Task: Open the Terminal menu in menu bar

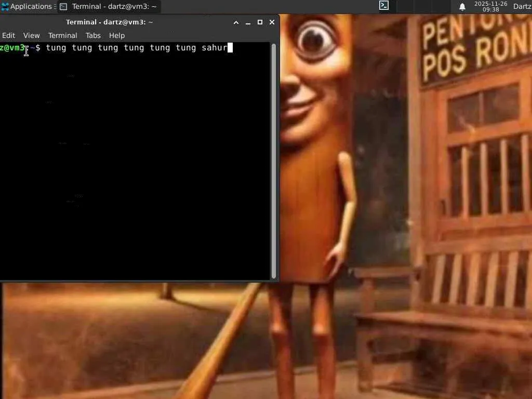Action: [x=62, y=35]
